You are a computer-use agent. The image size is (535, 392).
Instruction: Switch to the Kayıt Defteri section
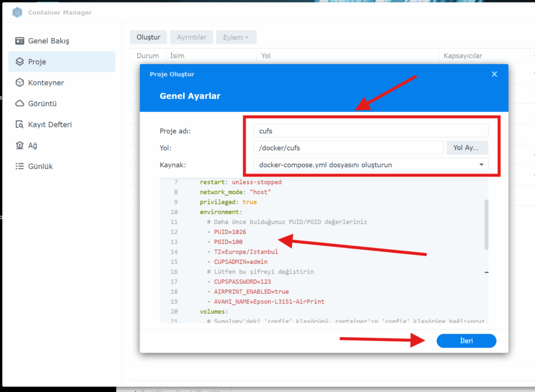[50, 125]
